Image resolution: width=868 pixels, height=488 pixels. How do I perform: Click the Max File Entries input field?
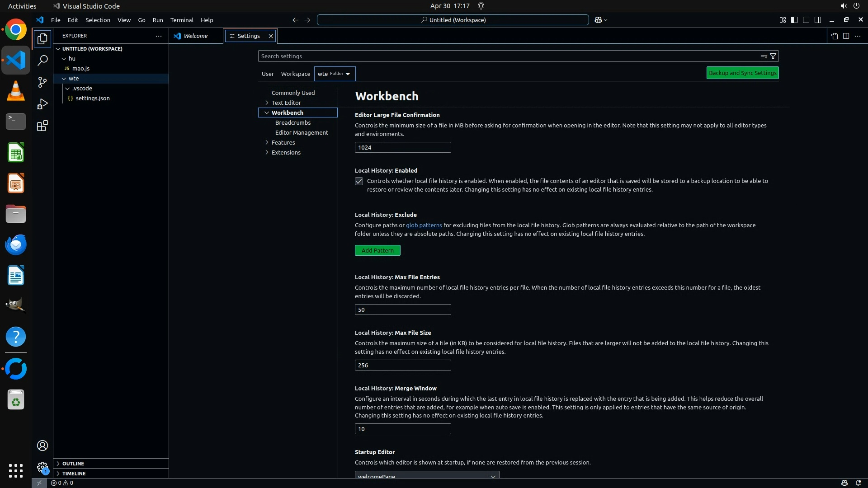coord(402,310)
